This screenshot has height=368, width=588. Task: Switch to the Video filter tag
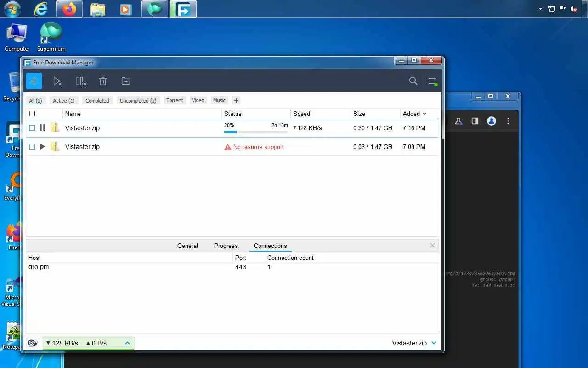(198, 100)
